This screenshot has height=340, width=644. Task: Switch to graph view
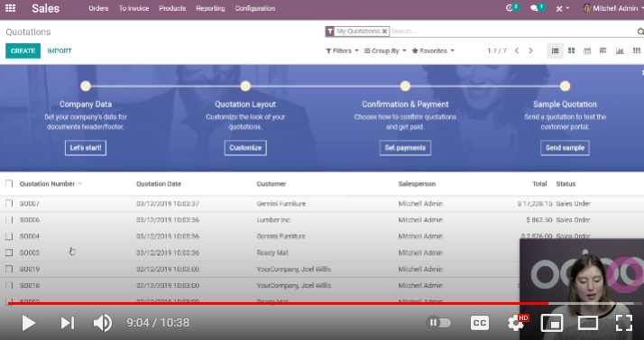[620, 51]
